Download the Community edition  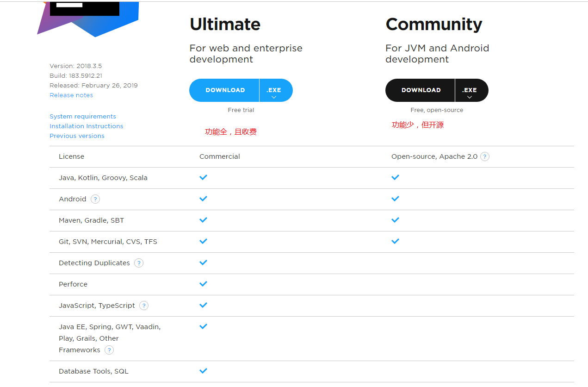(420, 90)
